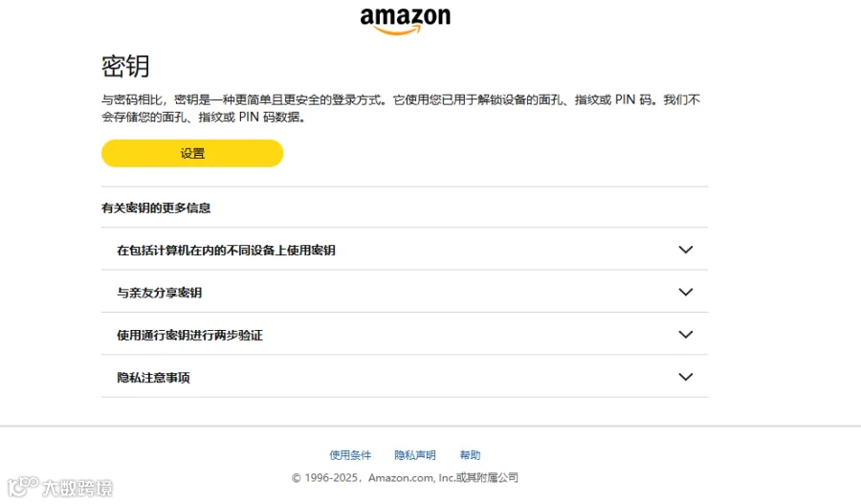The height and width of the screenshot is (504, 861).
Task: Open the 使用通行密钥进行两步验证 row label
Action: (189, 335)
